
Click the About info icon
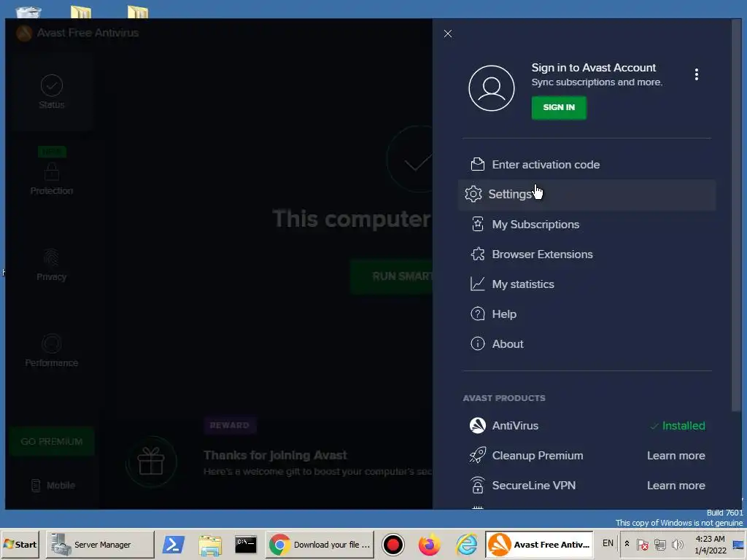477,344
